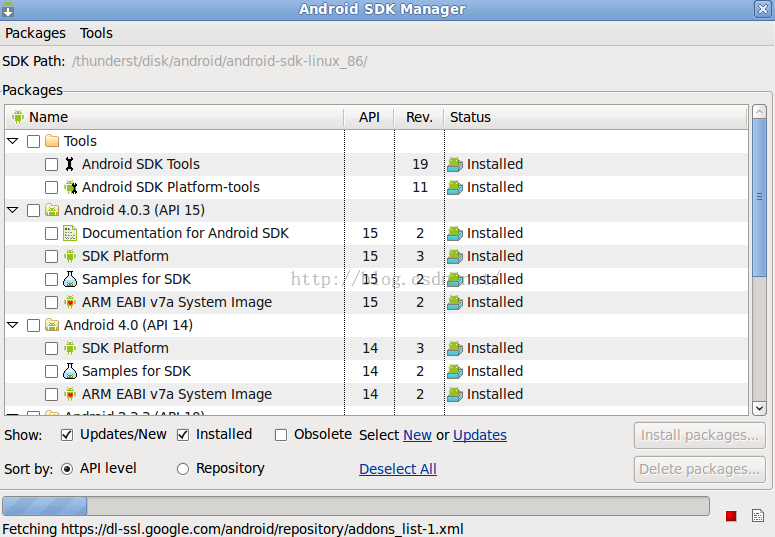
Task: Click the '19' revision value for SDK Tools
Action: 420,164
